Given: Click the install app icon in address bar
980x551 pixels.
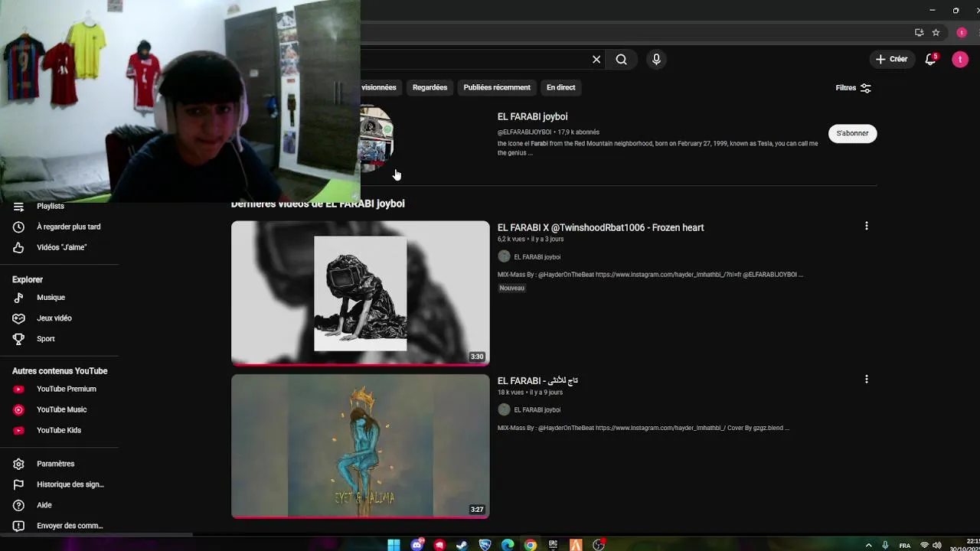Looking at the screenshot, I should click(919, 33).
